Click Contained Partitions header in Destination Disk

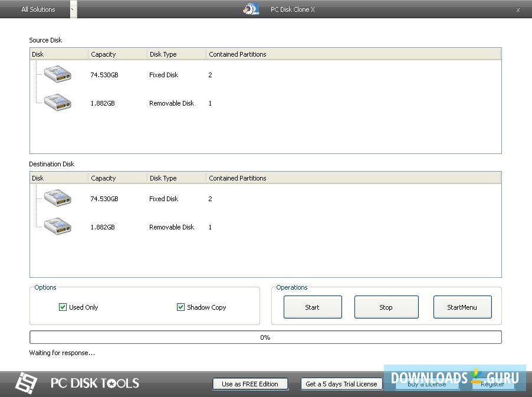point(353,178)
